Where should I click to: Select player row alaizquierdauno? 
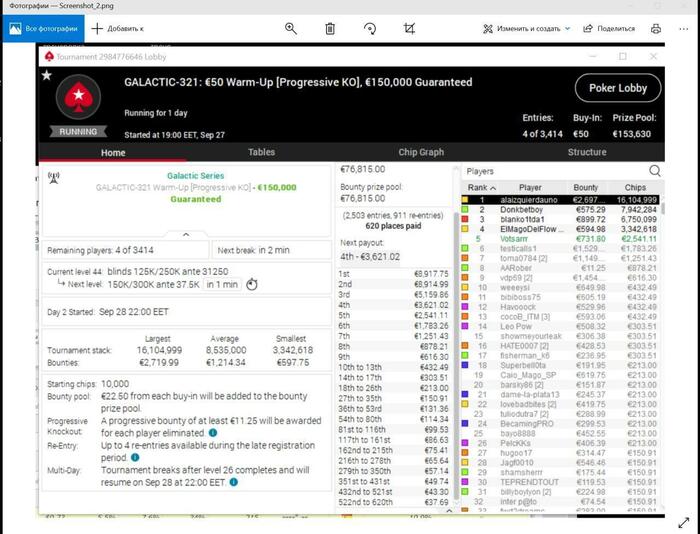[560, 200]
